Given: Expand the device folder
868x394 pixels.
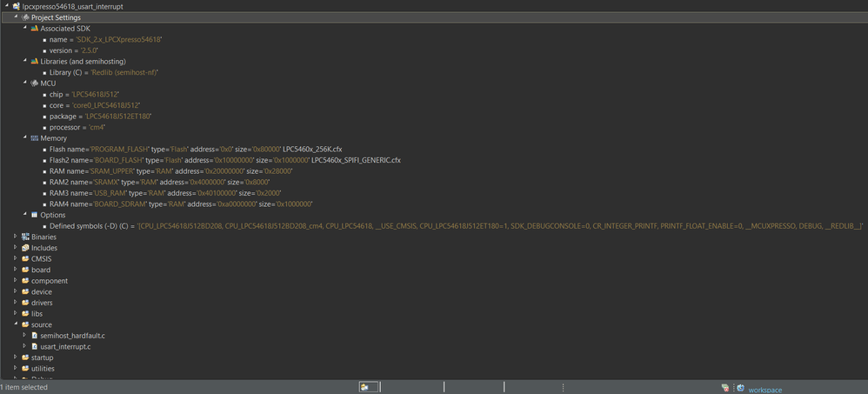Looking at the screenshot, I should pos(16,291).
